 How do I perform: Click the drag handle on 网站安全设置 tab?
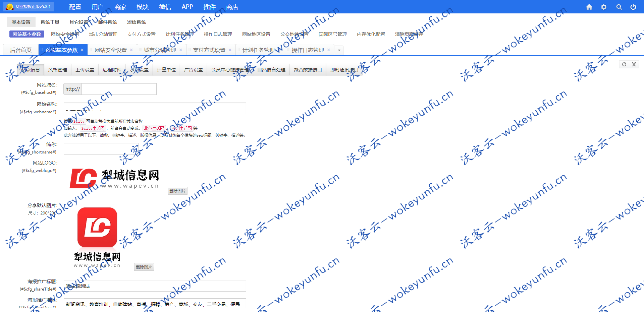pos(91,50)
